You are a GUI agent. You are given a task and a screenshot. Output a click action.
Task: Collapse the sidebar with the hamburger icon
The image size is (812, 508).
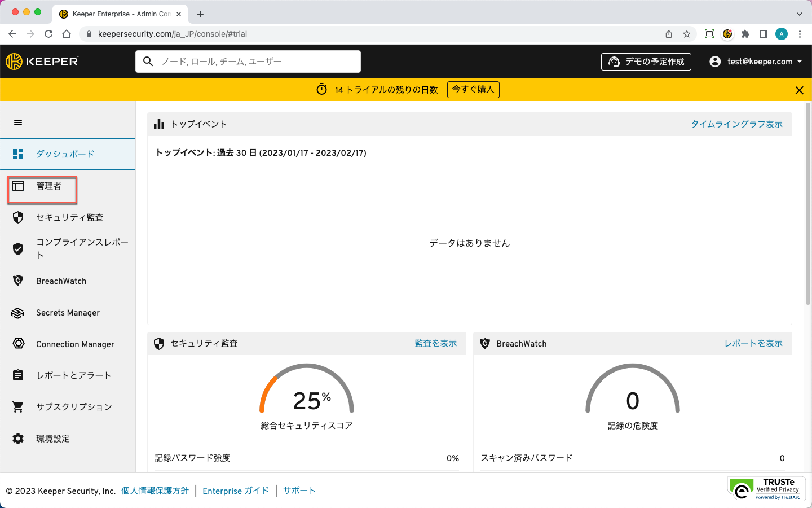(18, 122)
